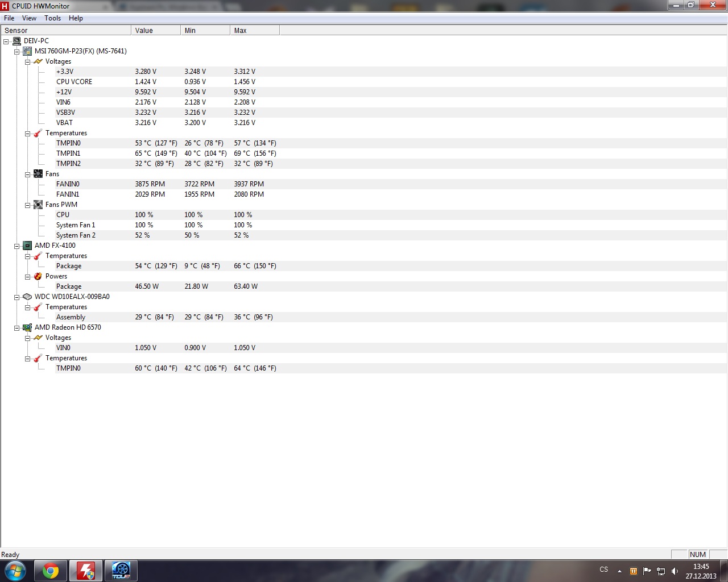Click the Powers flame icon
Screen dimensions: 728x582
[x=38, y=276]
